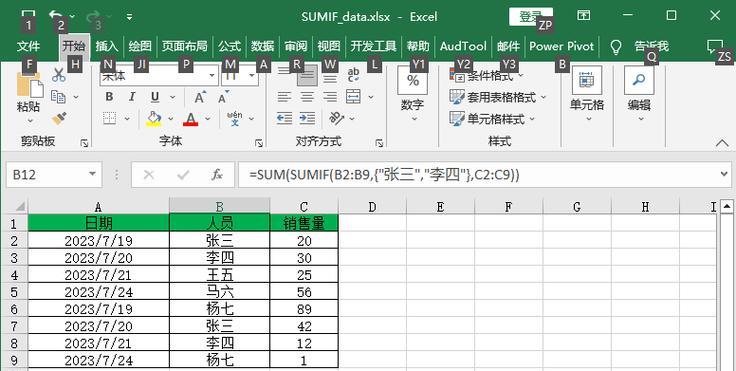Click the Orientation text rotation icon
Viewport: 736px width, 371px height.
[336, 118]
